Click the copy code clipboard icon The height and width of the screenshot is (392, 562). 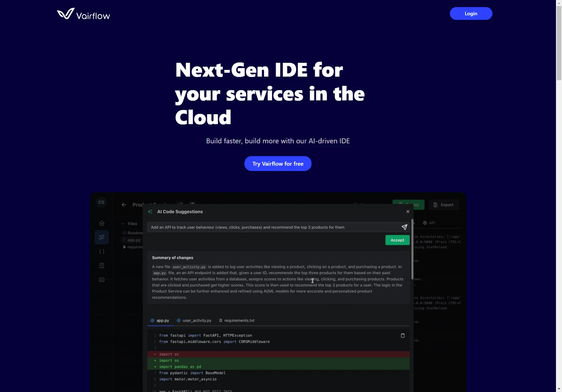tap(403, 336)
